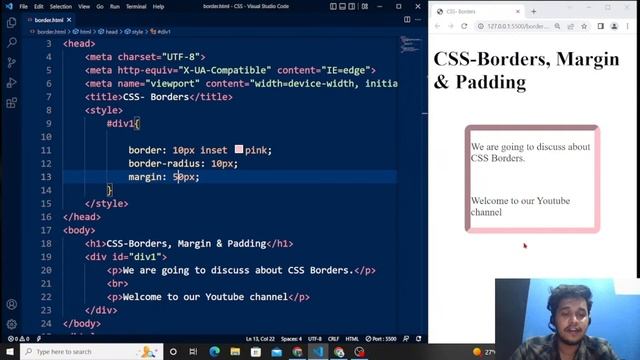Bookmark this page with the star icon
This screenshot has height=360, width=640.
tap(584, 26)
